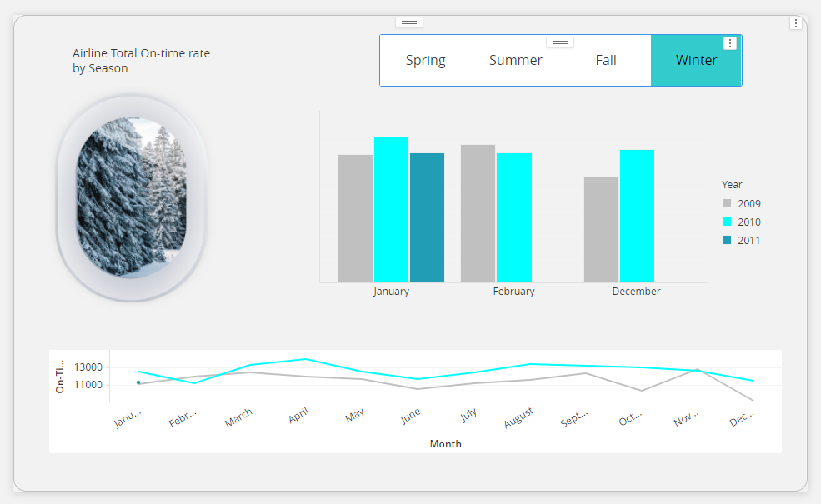Click the drag handle above the season tabs

click(560, 42)
